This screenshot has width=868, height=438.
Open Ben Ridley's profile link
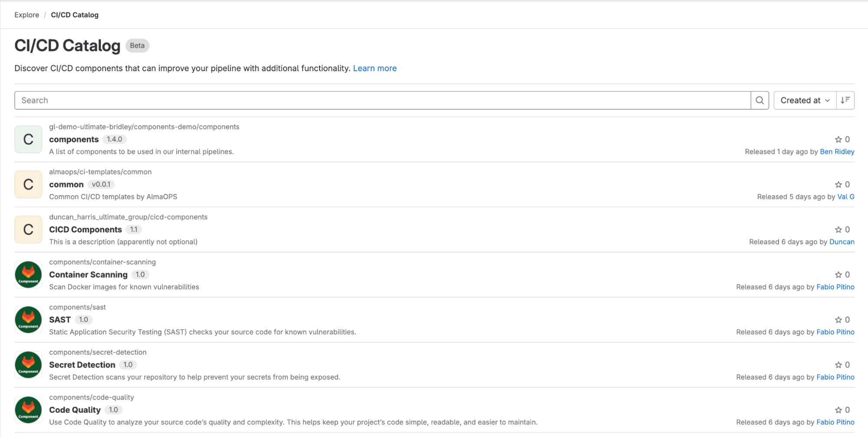click(837, 151)
